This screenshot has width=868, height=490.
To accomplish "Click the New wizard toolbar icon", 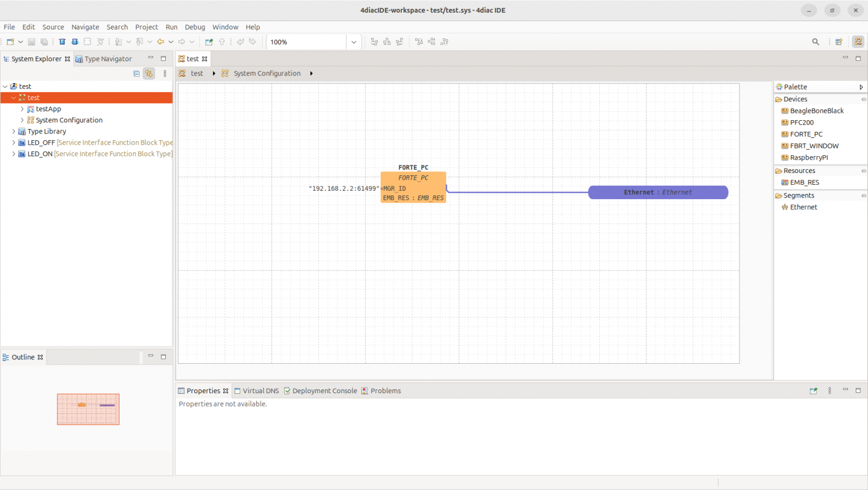I will (10, 42).
